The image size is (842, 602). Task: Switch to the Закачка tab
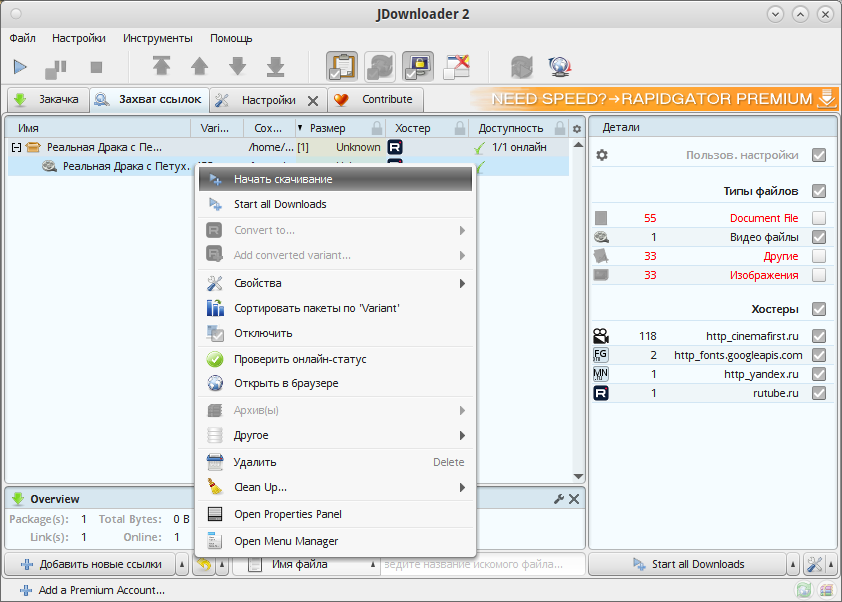coord(48,99)
